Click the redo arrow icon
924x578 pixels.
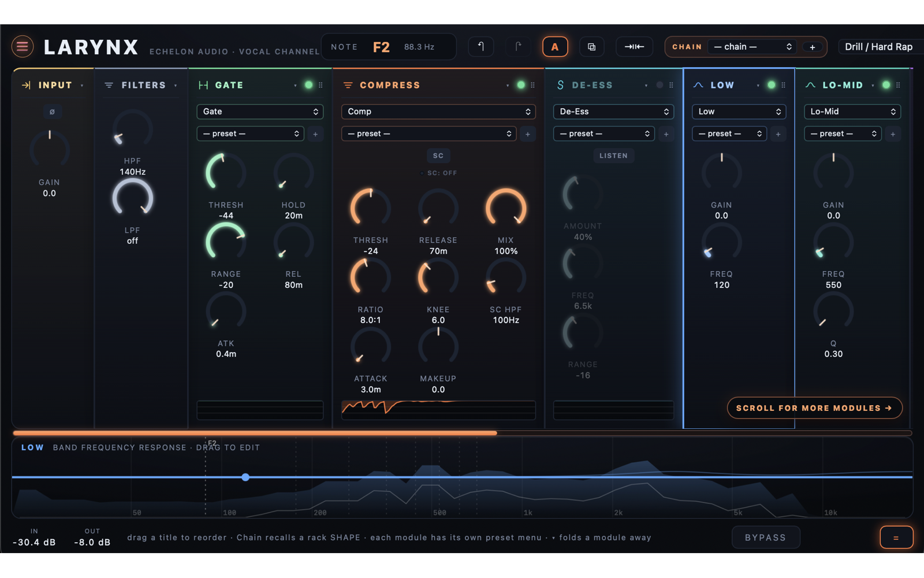[x=518, y=47]
